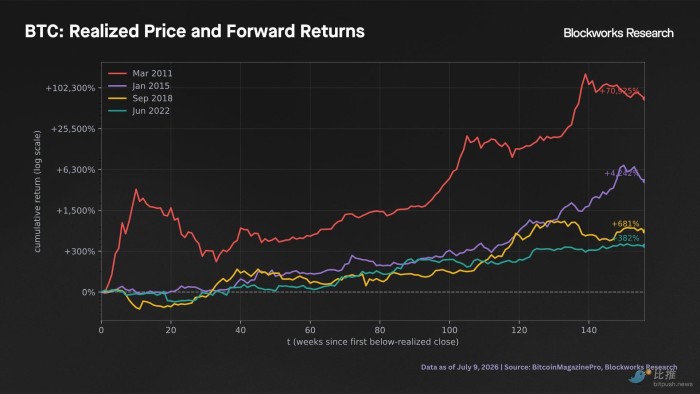The width and height of the screenshot is (700, 394).
Task: Click the +4,242% purple end label
Action: [621, 173]
